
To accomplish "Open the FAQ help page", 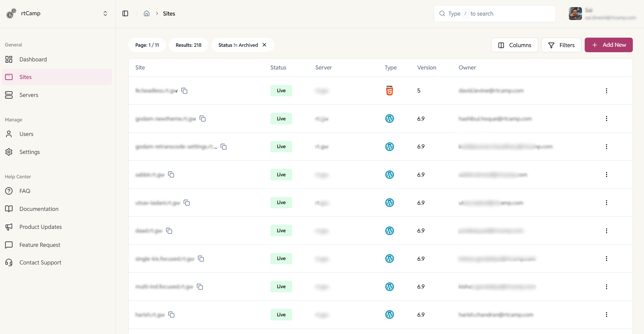I will tap(25, 191).
